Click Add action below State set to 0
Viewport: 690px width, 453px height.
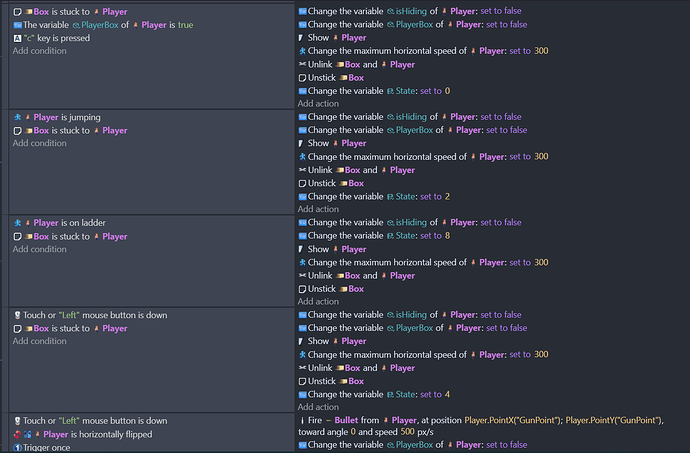click(x=318, y=103)
